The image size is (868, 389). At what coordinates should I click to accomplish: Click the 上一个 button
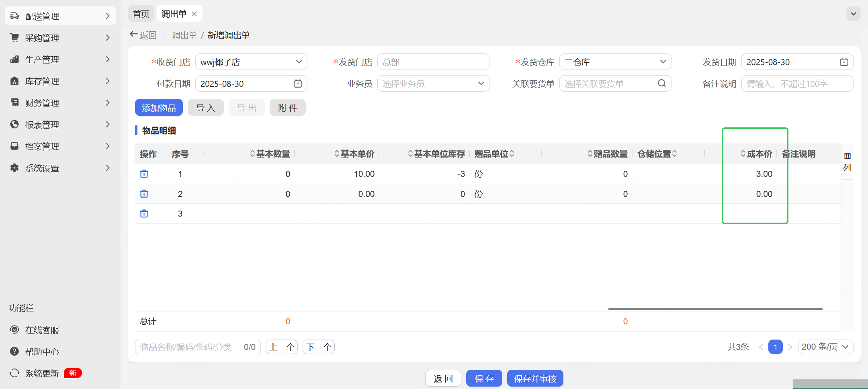282,347
